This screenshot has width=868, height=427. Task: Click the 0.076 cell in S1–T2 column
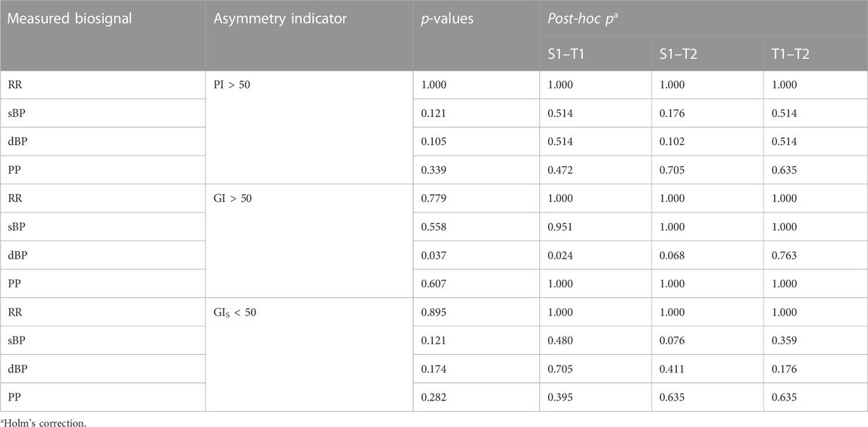point(707,341)
